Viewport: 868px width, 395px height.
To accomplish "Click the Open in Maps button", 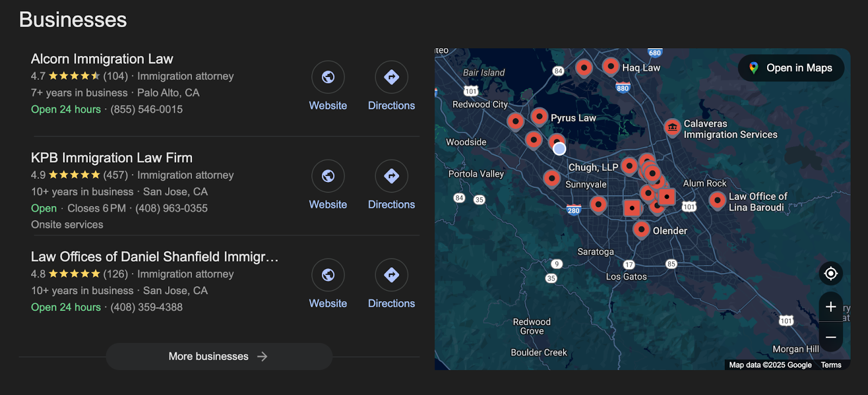I will pyautogui.click(x=791, y=68).
